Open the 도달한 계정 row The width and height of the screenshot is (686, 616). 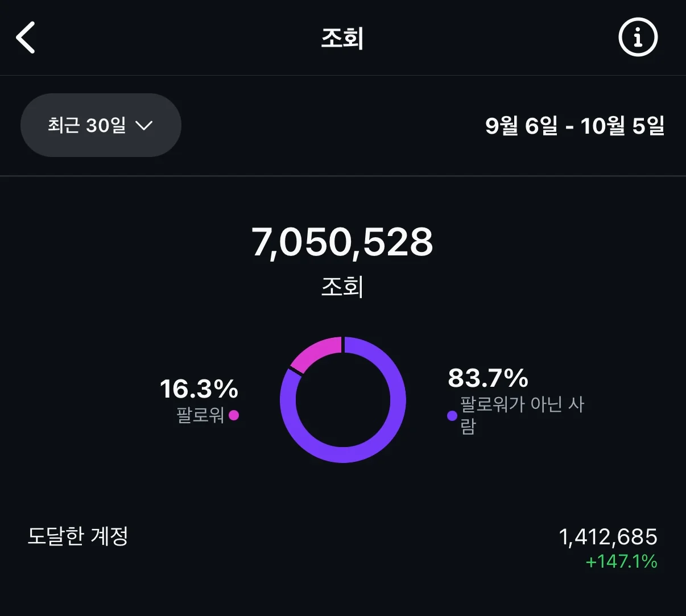[78, 536]
